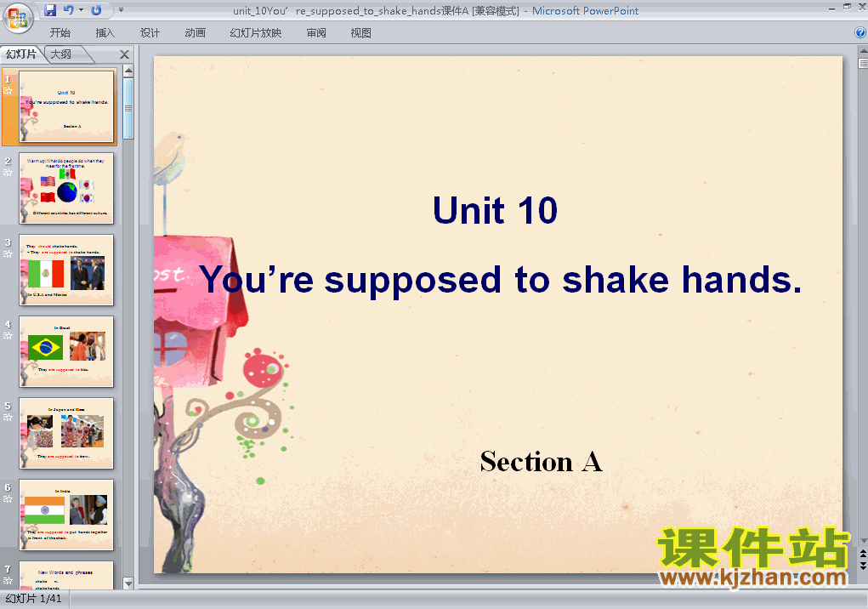Click animation star icon under slide 5
Screen dimensions: 868x609
pos(8,418)
